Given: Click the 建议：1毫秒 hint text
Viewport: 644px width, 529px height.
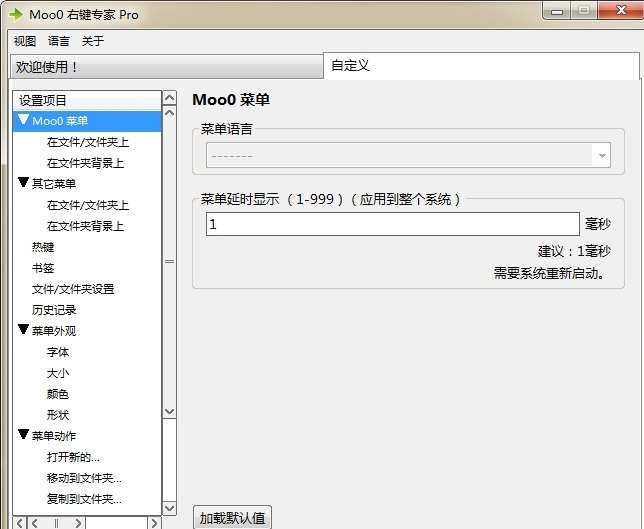Looking at the screenshot, I should pos(574,251).
